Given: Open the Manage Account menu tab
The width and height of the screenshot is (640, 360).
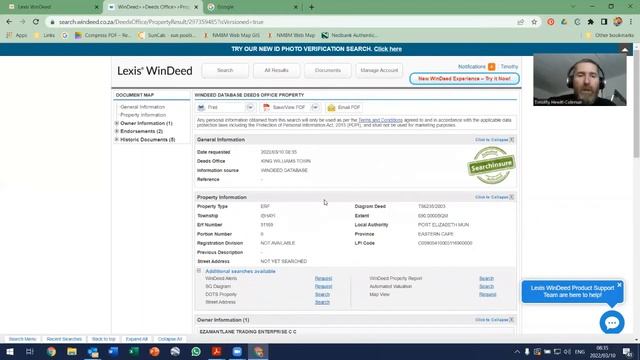Looking at the screenshot, I should tap(379, 71).
